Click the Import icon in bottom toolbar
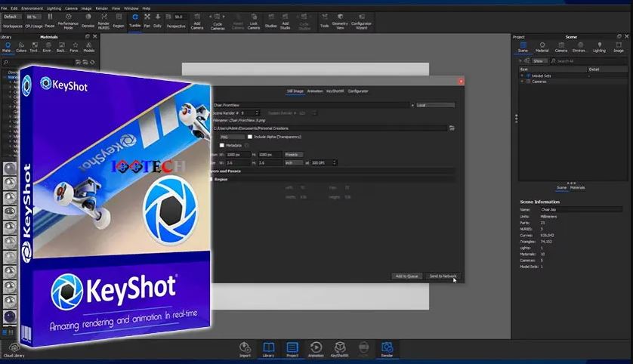 click(245, 350)
